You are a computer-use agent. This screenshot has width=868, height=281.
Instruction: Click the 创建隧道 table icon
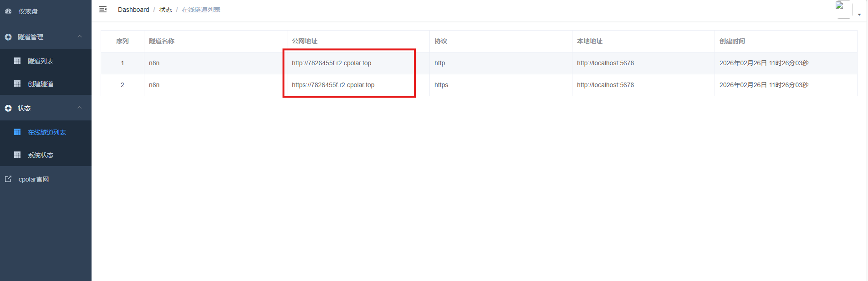click(x=17, y=83)
